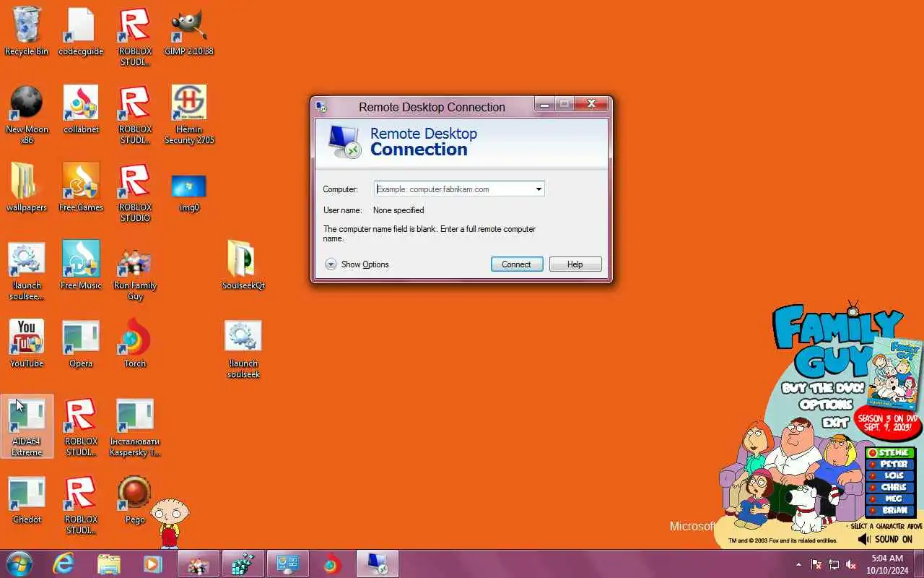
Task: Toggle Sound On in the Family Guy widget
Action: (886, 540)
